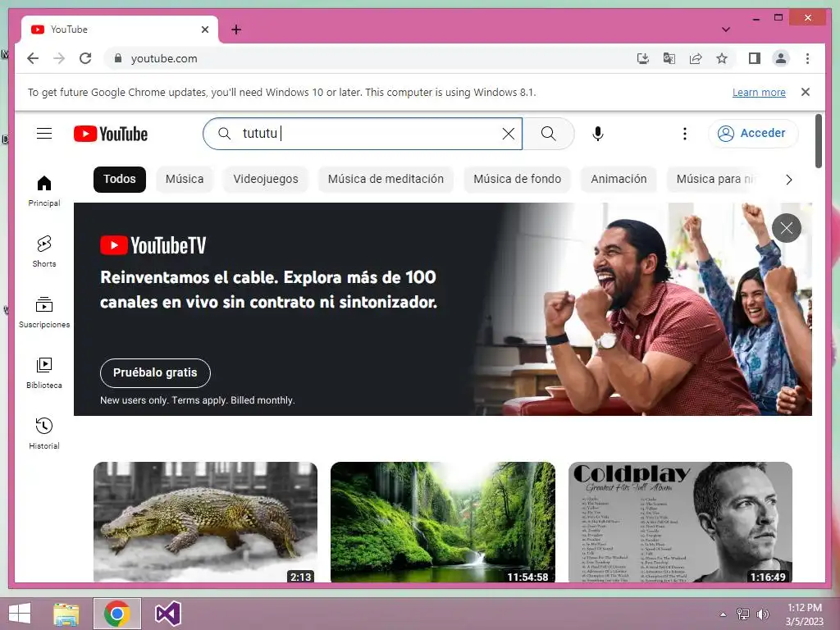Start voice search with the microphone
Screen dimensions: 840x630
coord(598,134)
